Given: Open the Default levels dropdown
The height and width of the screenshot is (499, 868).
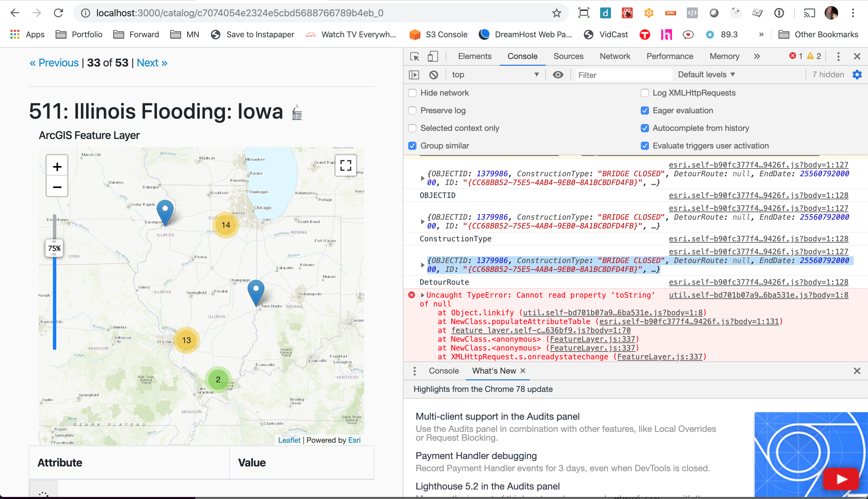Looking at the screenshot, I should coord(706,74).
